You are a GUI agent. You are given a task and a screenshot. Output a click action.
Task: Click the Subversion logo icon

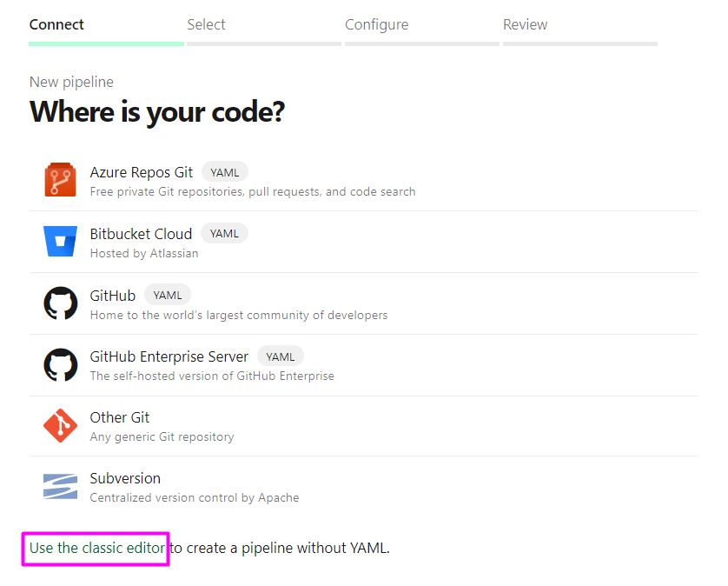tap(60, 487)
